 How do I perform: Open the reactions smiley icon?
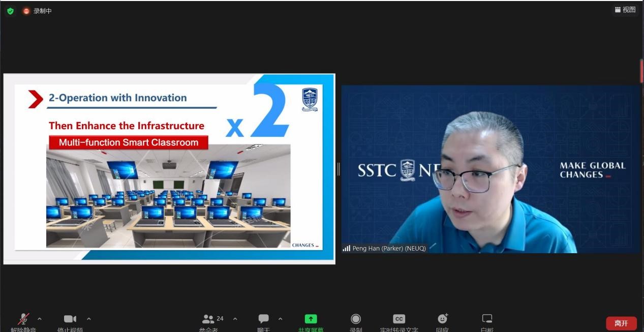point(443,319)
